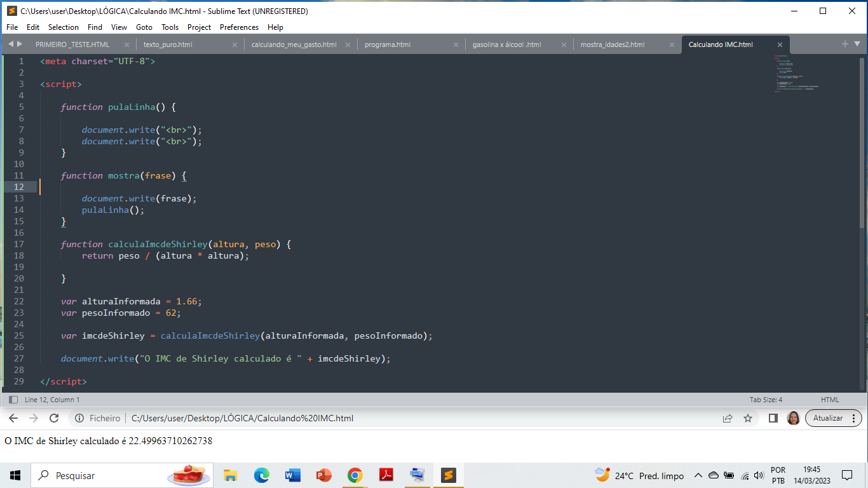868x488 pixels.
Task: Click the Pesquisar taskbar search box
Action: [x=122, y=475]
